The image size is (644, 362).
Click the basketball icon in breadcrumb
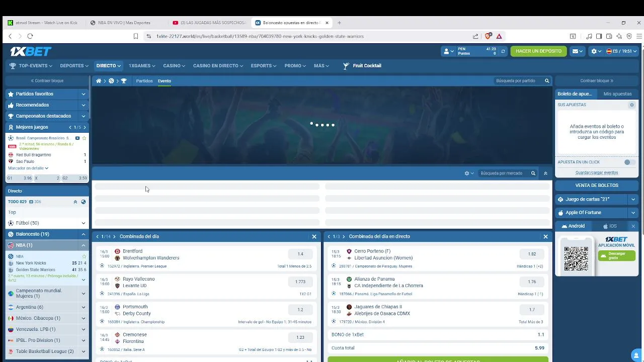111,81
